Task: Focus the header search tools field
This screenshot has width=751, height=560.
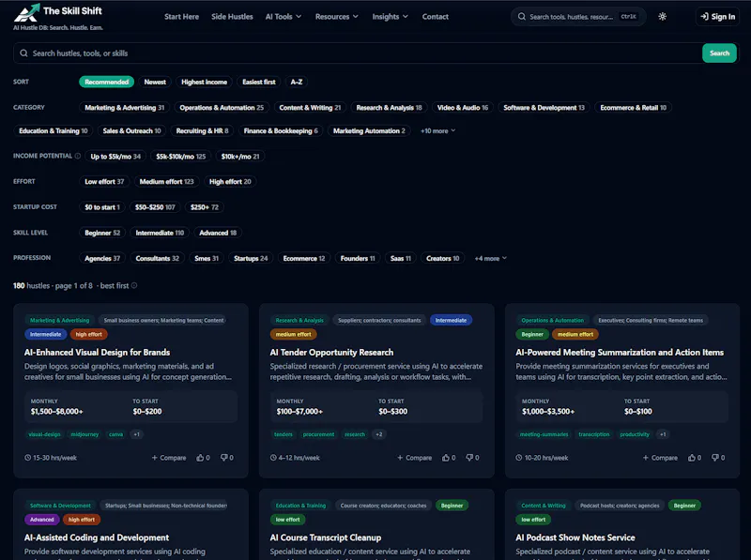Action: point(578,17)
